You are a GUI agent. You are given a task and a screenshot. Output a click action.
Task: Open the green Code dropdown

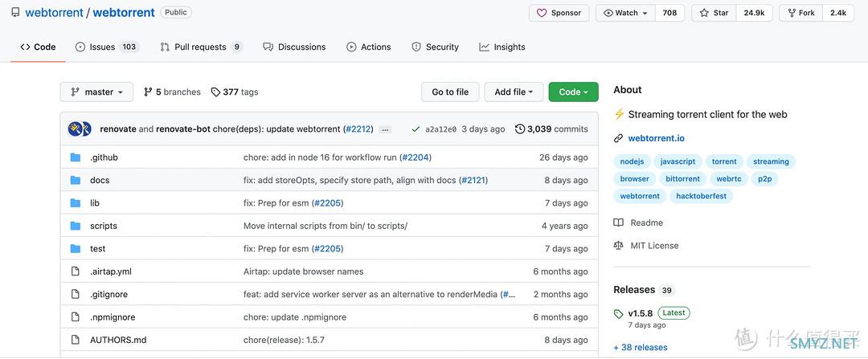(574, 92)
